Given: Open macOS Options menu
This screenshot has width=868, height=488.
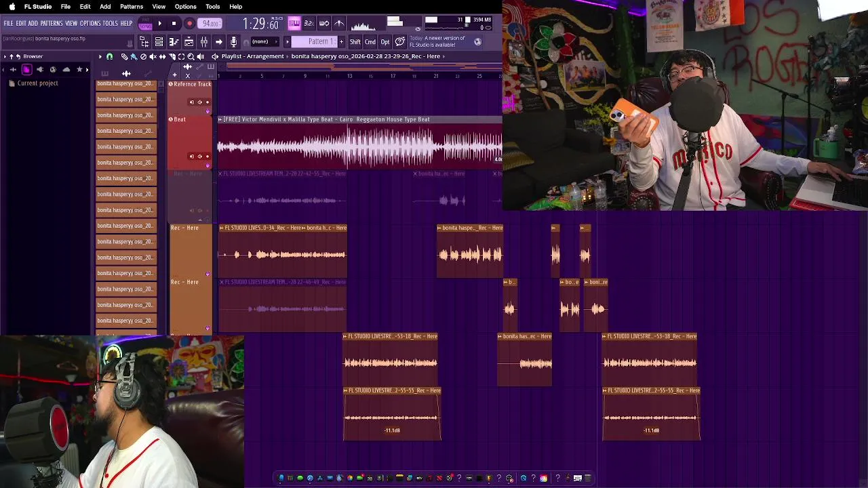Looking at the screenshot, I should pos(185,7).
